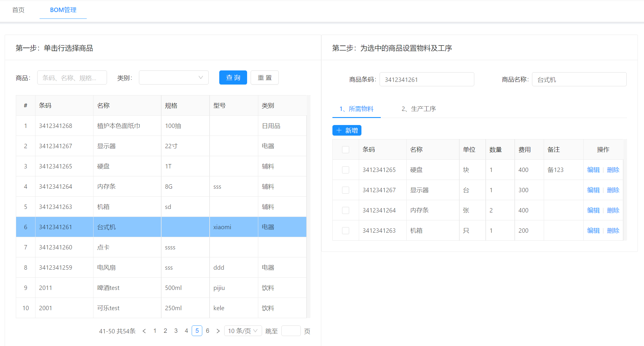The image size is (644, 346).
Task: Delete the 机箱 material row
Action: point(613,231)
